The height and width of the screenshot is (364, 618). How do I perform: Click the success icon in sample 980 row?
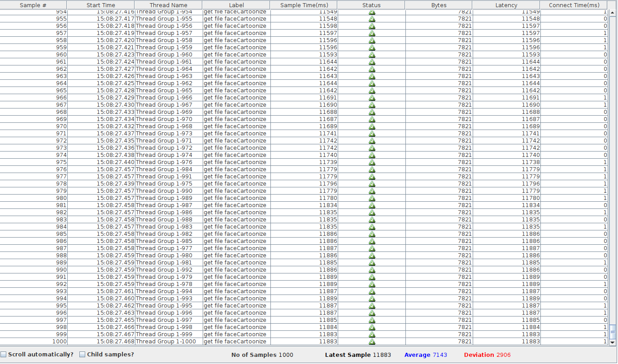point(372,198)
